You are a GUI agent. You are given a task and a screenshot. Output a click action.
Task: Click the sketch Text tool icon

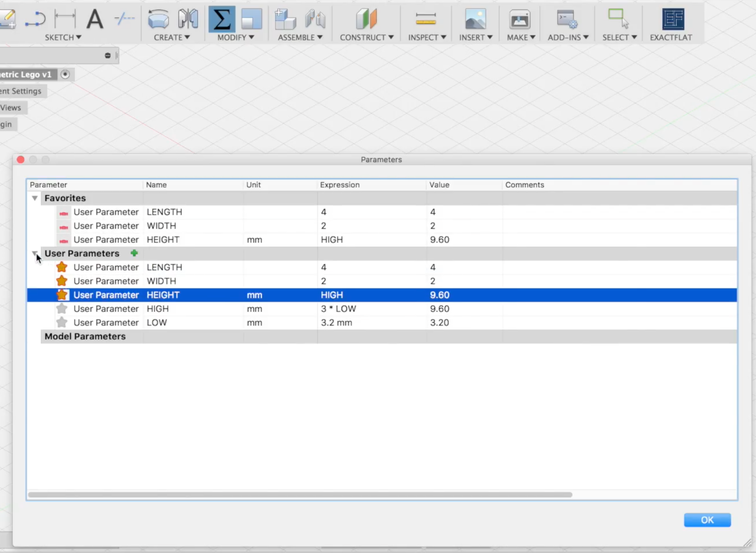tap(95, 19)
